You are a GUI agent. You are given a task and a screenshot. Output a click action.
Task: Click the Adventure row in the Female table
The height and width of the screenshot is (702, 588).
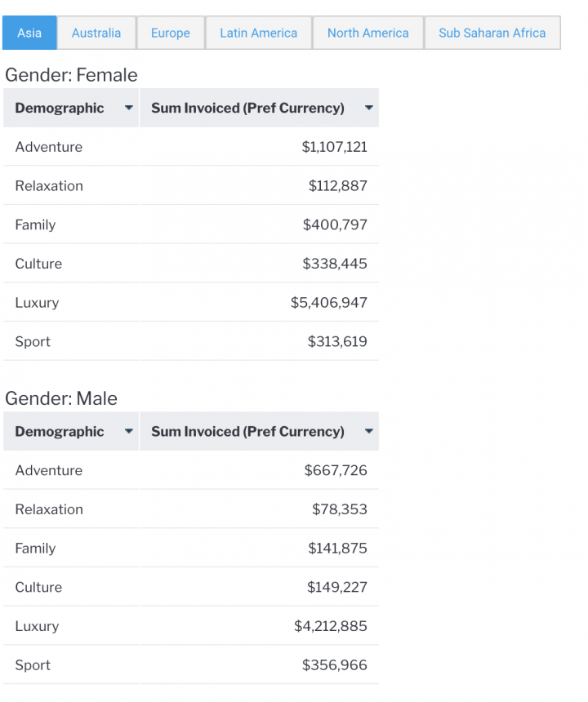click(49, 147)
